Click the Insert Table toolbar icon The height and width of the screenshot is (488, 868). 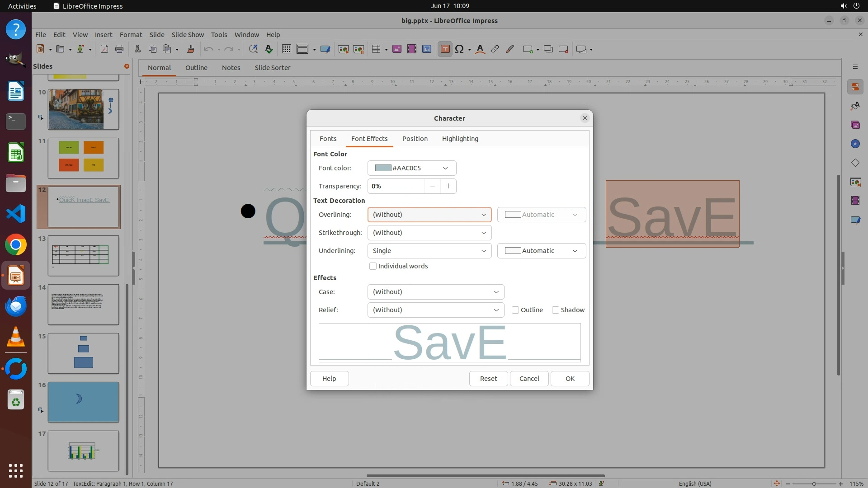[x=376, y=49]
